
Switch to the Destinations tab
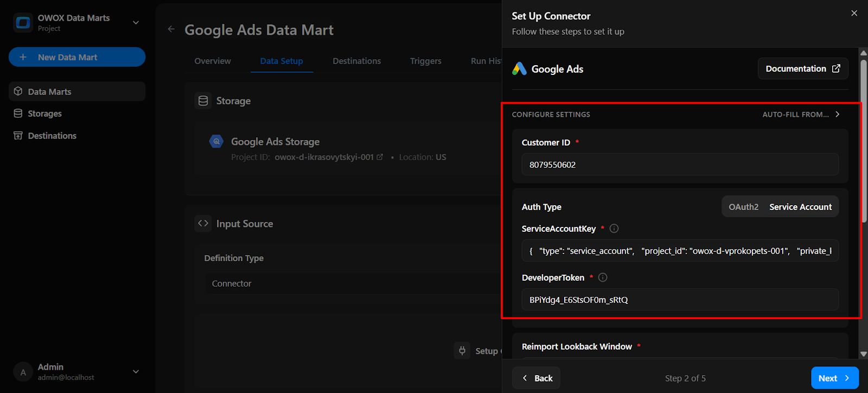click(x=357, y=61)
